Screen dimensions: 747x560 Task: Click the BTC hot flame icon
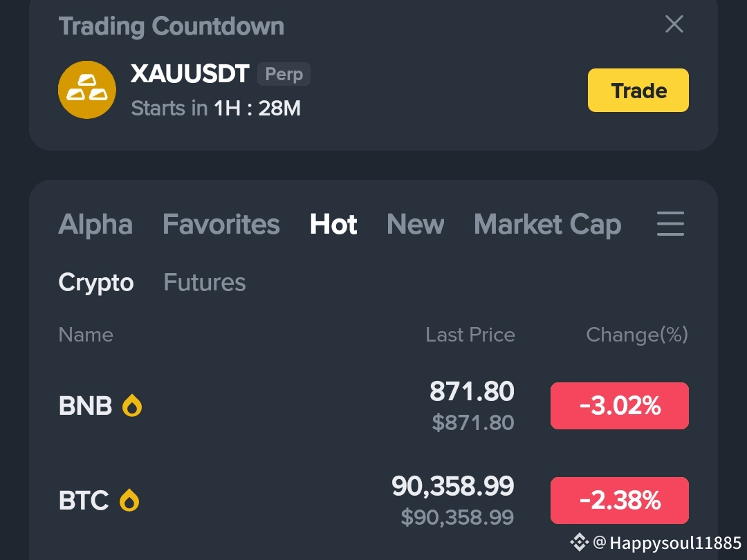click(x=129, y=501)
